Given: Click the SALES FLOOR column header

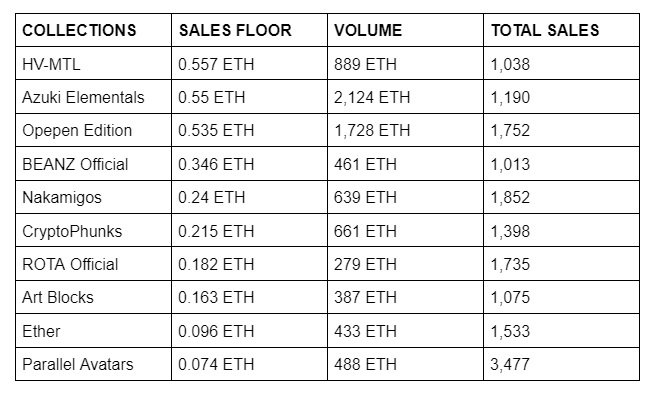Looking at the screenshot, I should pyautogui.click(x=235, y=31).
